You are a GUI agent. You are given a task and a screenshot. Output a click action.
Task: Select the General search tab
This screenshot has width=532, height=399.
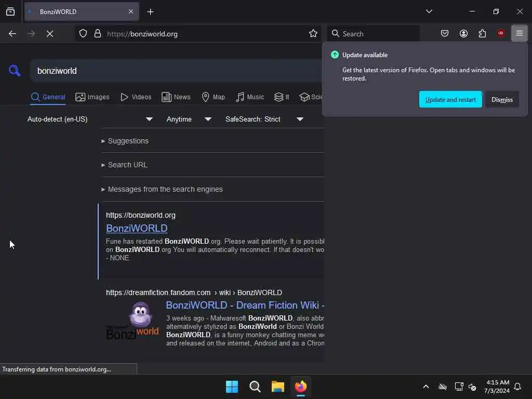pos(48,97)
